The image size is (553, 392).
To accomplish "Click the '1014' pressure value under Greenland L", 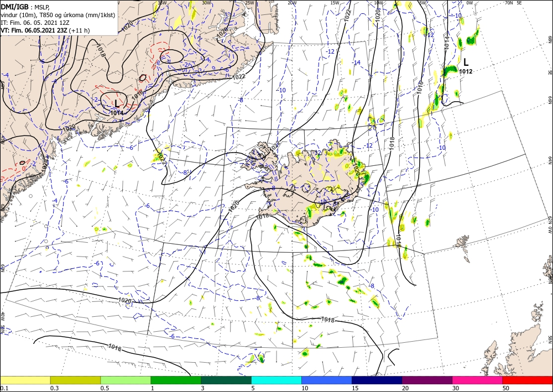I will click(x=117, y=113).
